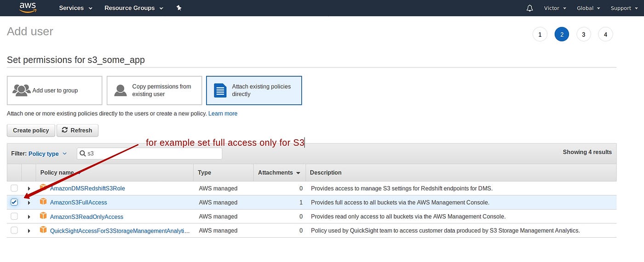The width and height of the screenshot is (644, 262).
Task: Select current wizard step 2
Action: [562, 34]
